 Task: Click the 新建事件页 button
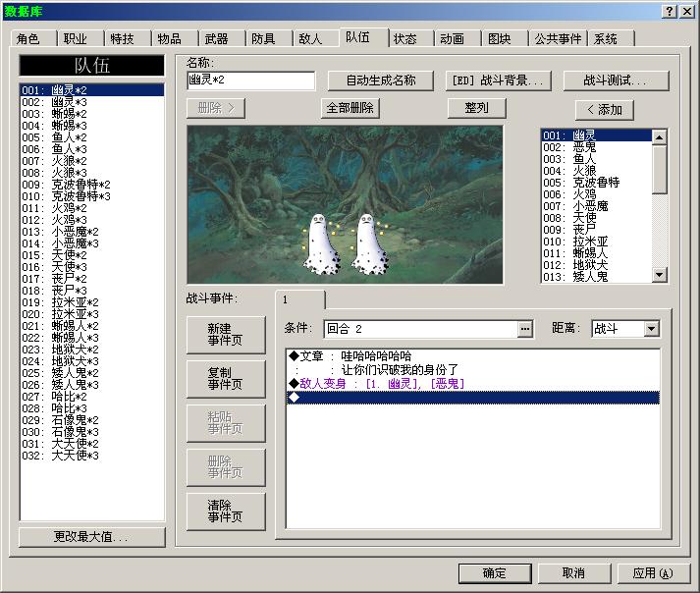[x=226, y=335]
